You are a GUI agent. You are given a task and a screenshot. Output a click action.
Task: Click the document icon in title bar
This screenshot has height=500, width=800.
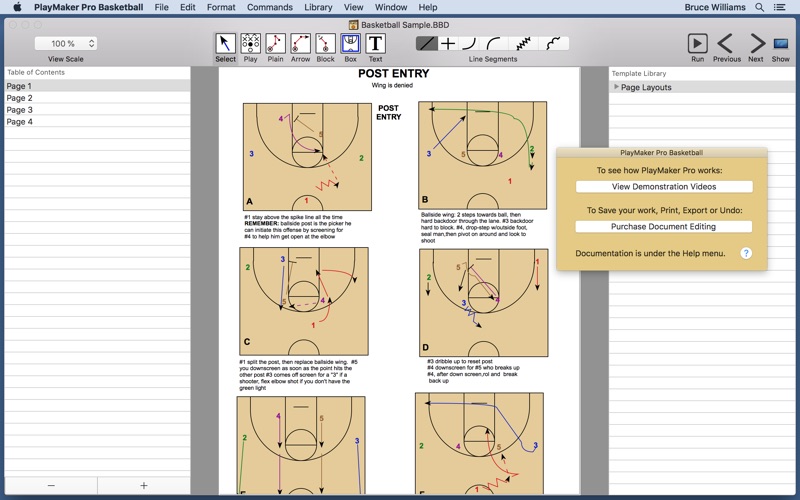click(x=353, y=24)
